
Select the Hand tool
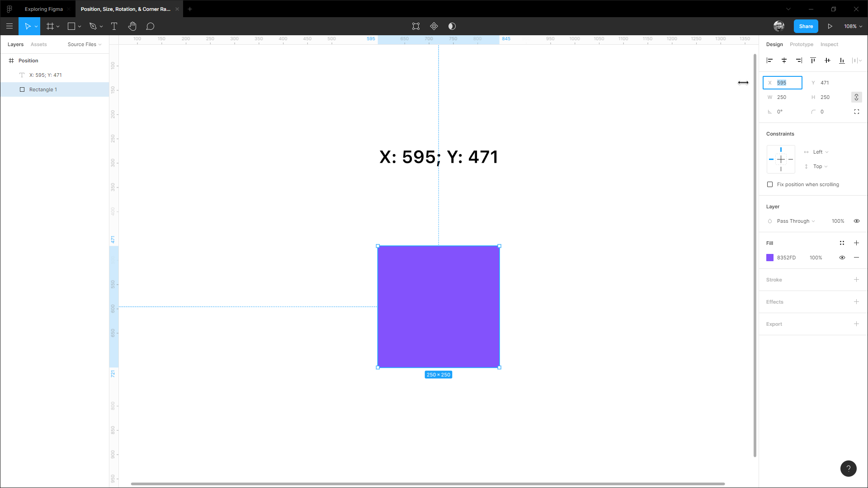pos(132,26)
